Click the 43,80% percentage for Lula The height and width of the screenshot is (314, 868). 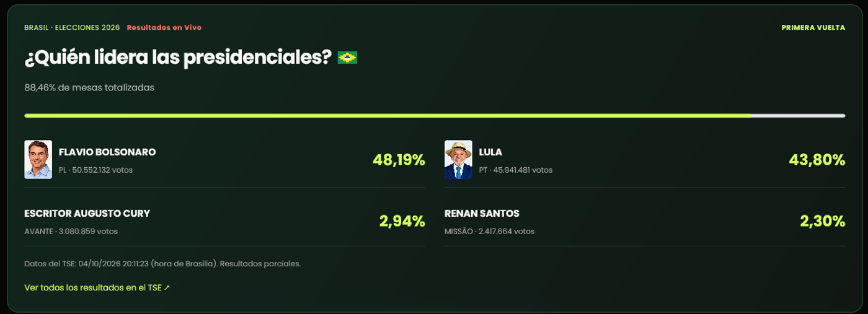coord(817,160)
